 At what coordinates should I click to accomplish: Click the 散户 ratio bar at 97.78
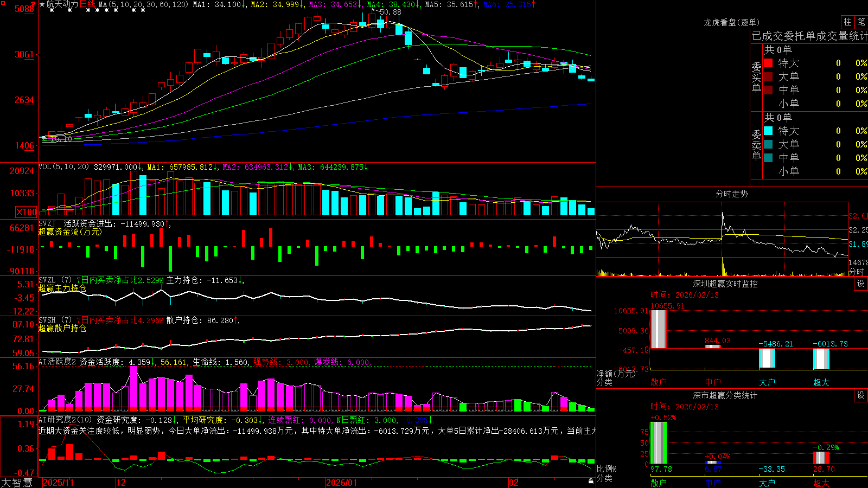coord(659,443)
